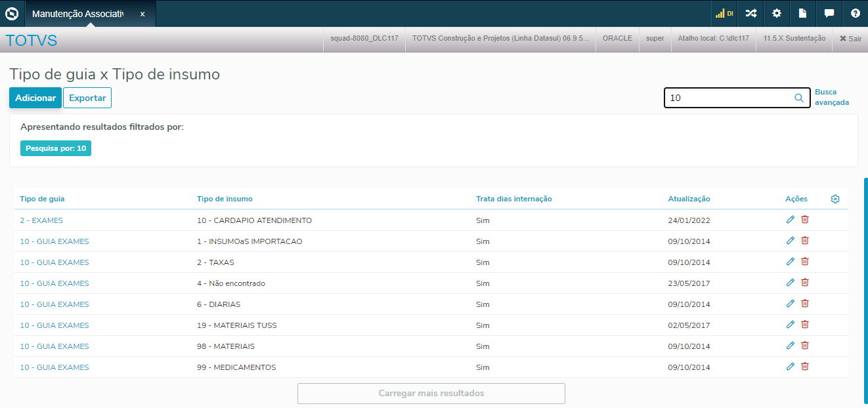Edit the 19 - MATERIAIS TUSS row
This screenshot has height=408, width=868.
(791, 325)
